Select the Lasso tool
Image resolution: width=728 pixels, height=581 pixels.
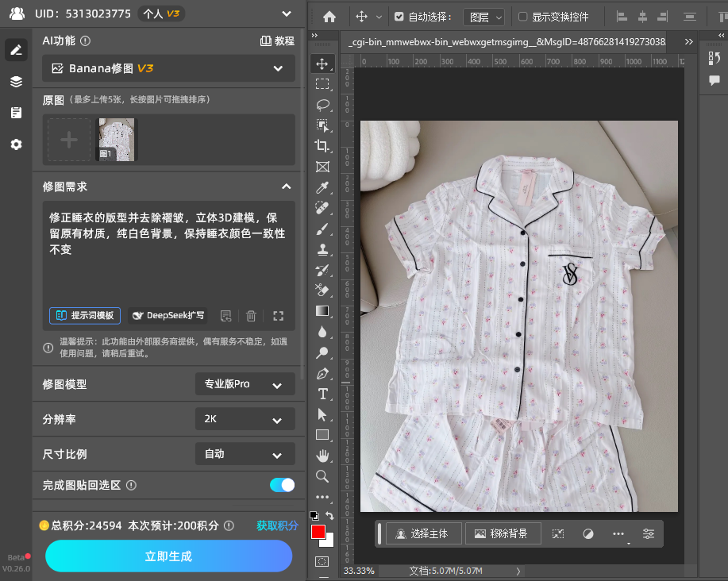coord(322,105)
